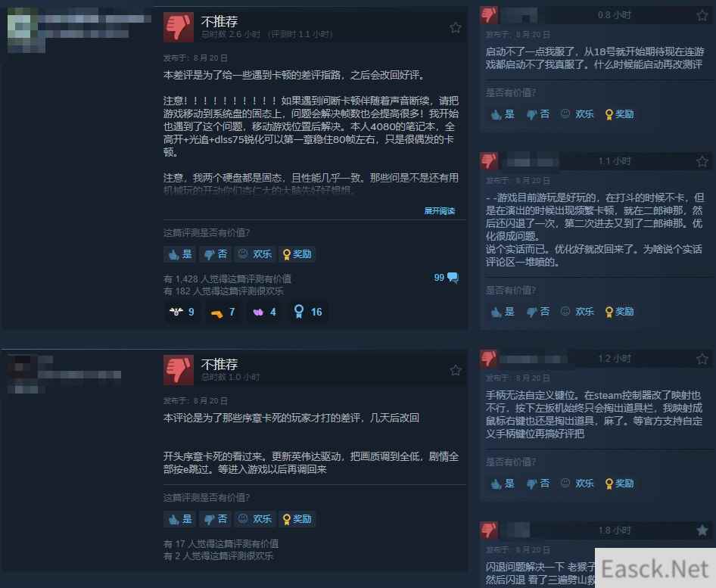Viewport: 716px width, 588px height.
Task: Open the first reviewer's avatar thumbnail
Action: click(x=26, y=30)
